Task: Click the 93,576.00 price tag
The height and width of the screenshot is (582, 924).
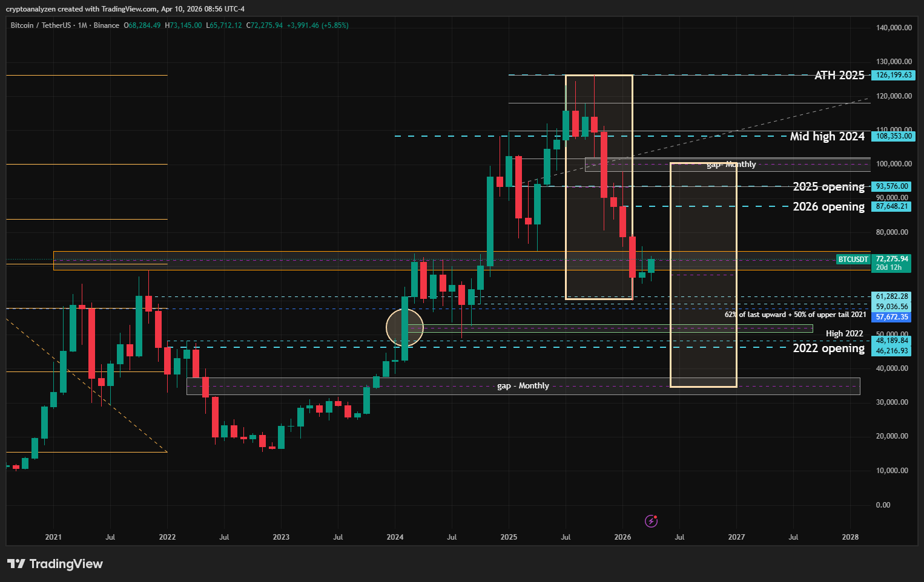Action: click(x=892, y=186)
